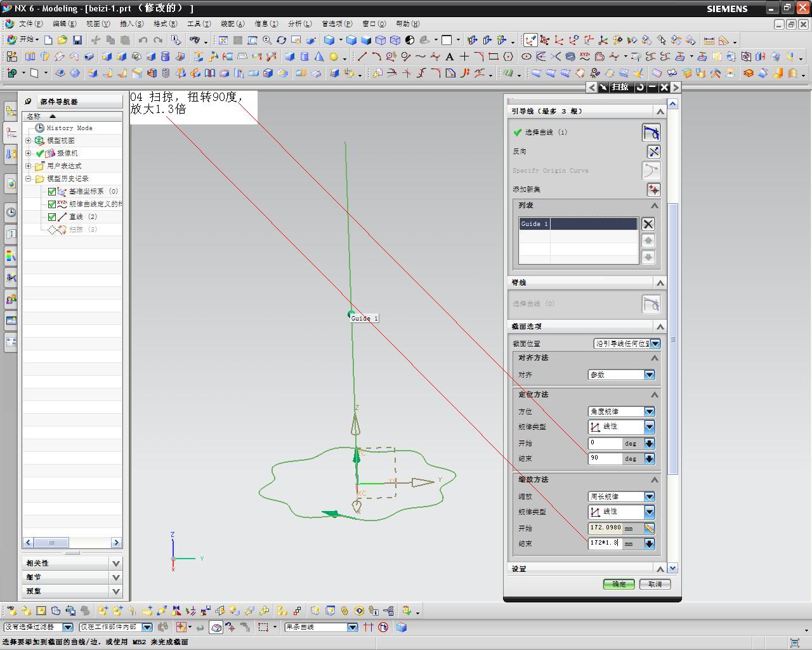Image resolution: width=812 pixels, height=650 pixels.
Task: Create a Cylinder primitive from the toolbar
Action: (x=304, y=56)
